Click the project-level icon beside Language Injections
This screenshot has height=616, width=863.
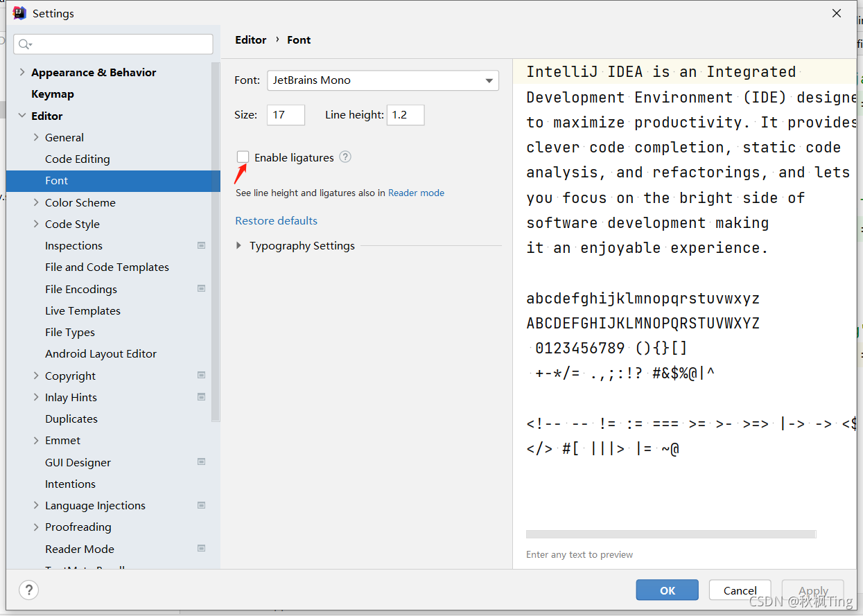[x=201, y=505]
